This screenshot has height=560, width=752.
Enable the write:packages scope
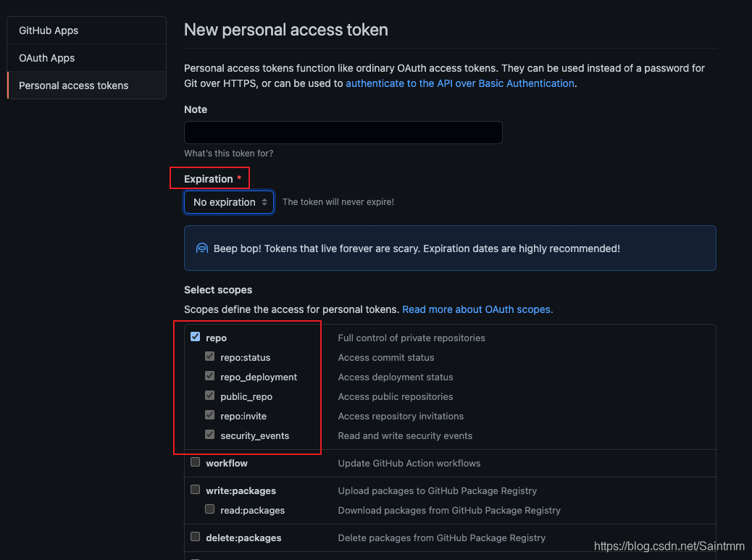click(x=195, y=489)
